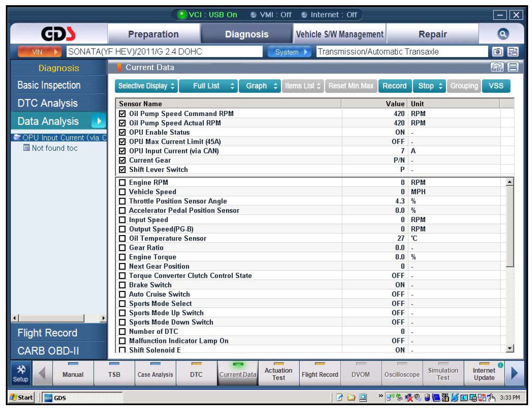Open the Full List dropdown
This screenshot has height=410, width=532.
coord(208,86)
